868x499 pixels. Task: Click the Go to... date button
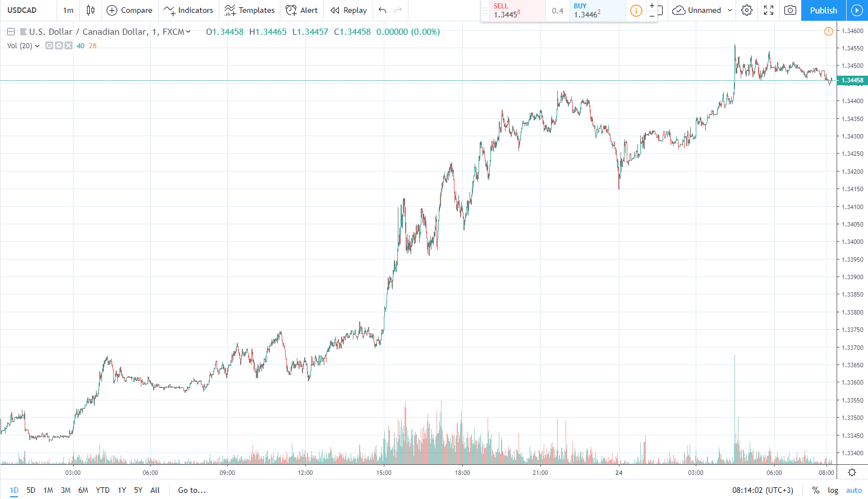coord(192,490)
